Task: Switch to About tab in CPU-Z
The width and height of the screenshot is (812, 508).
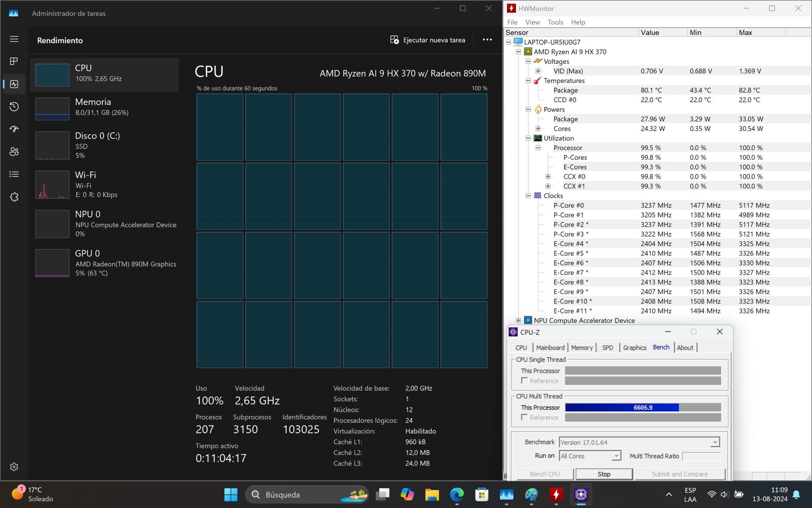Action: (685, 348)
